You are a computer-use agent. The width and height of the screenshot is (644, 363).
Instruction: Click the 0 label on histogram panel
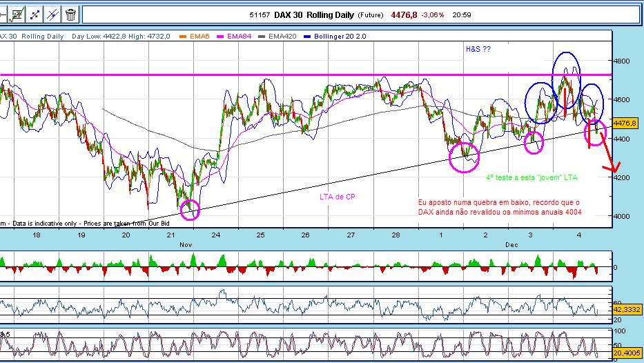[x=615, y=267]
